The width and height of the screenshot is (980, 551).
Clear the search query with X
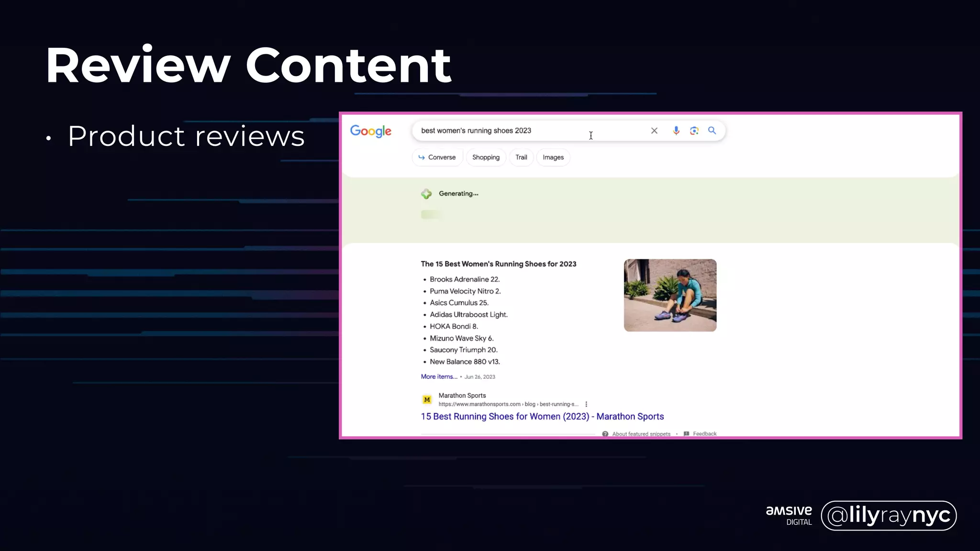[x=654, y=131]
